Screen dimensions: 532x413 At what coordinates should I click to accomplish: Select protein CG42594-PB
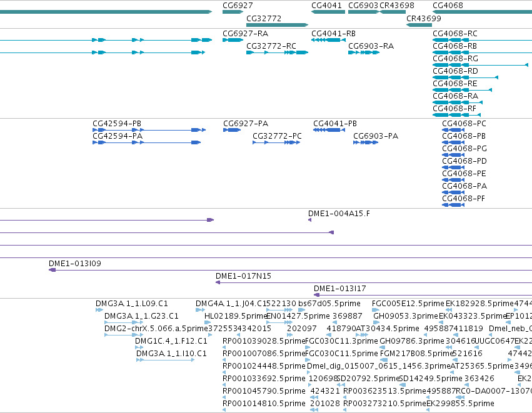point(149,130)
